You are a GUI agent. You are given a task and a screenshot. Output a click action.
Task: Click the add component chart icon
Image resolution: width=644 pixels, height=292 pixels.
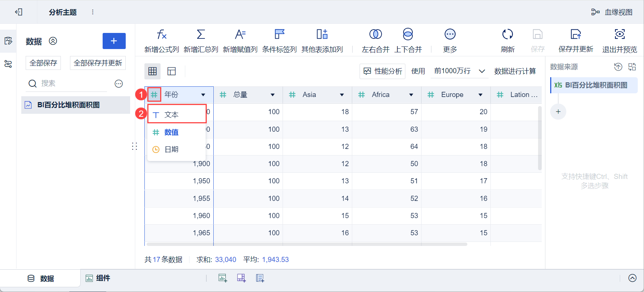(222, 278)
